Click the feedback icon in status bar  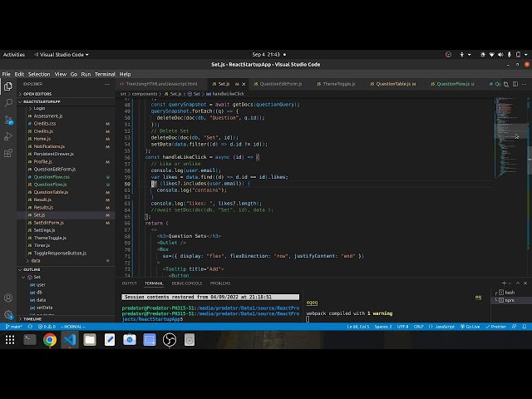pyautogui.click(x=514, y=327)
